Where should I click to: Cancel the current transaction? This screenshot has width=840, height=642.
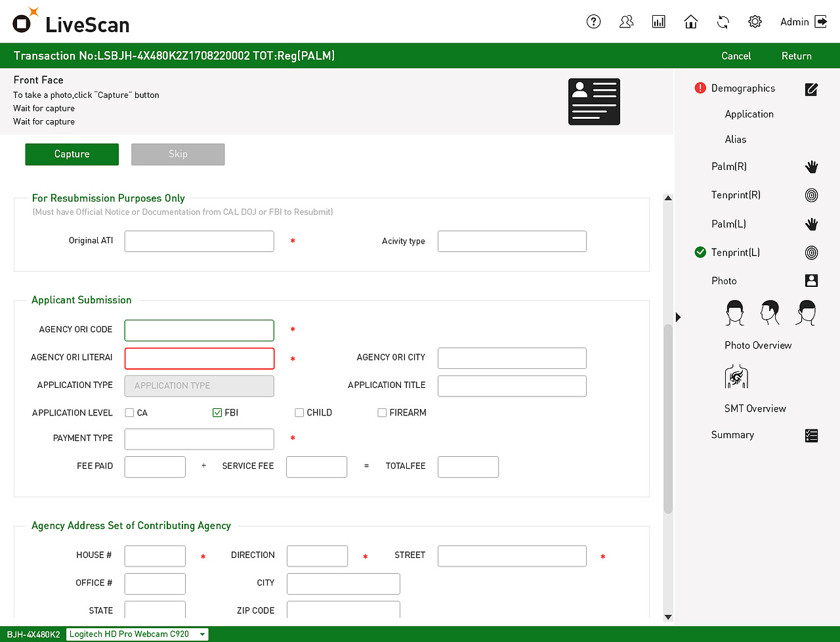[x=736, y=56]
